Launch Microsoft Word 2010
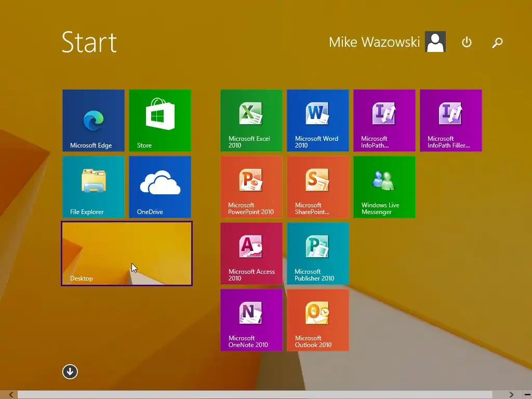Screen dimensions: 532x399 [318, 121]
